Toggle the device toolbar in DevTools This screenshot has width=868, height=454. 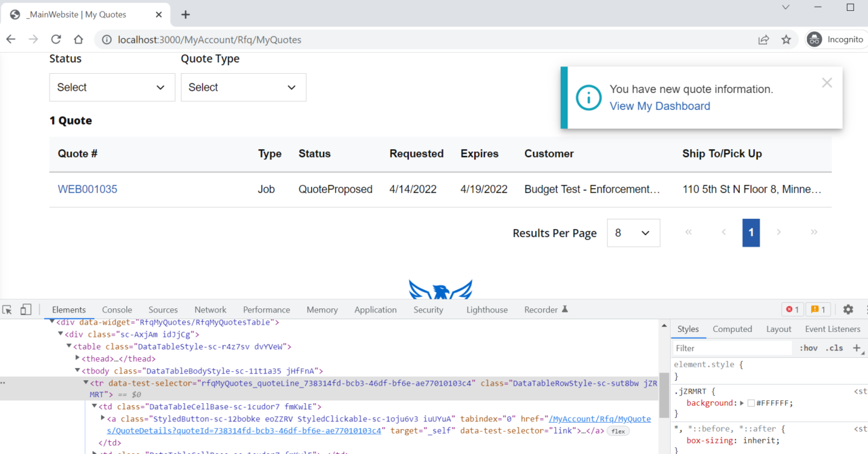coord(26,310)
